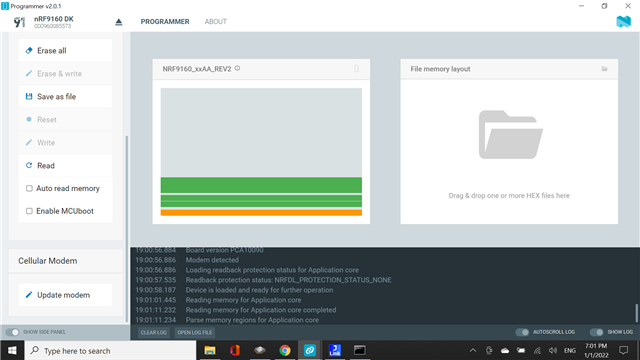Click the Programmer app icon in title bar
Image resolution: width=640 pixels, height=360 pixels.
(x=5, y=6)
